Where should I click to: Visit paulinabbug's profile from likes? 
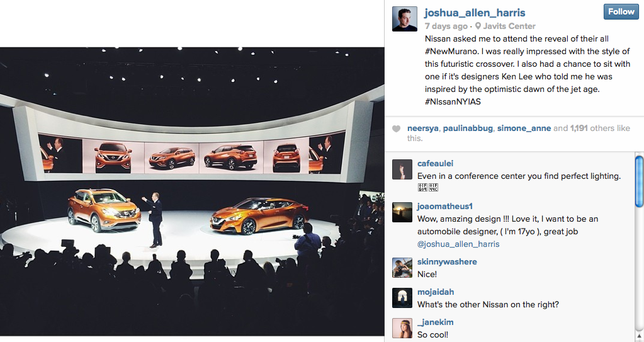(468, 128)
